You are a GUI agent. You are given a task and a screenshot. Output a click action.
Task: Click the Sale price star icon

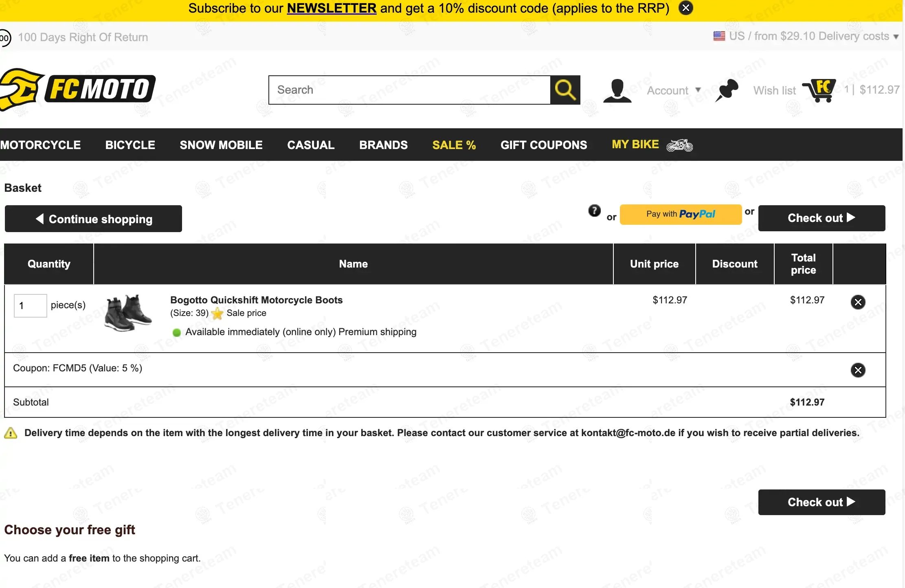click(x=217, y=314)
